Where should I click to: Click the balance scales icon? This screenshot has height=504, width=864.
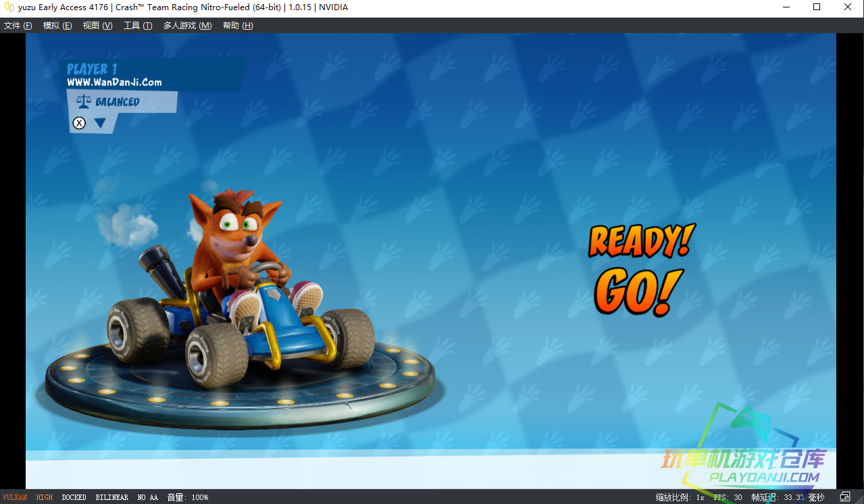[84, 102]
